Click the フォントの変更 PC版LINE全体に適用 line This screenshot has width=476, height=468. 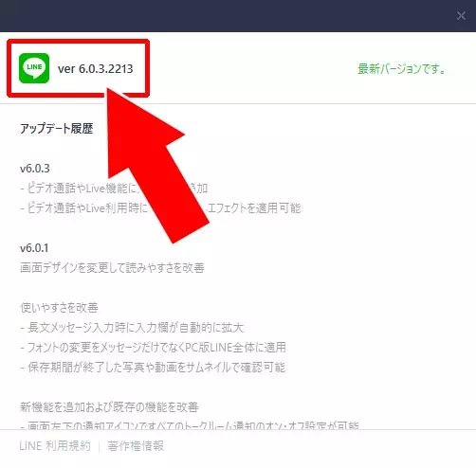tap(154, 348)
